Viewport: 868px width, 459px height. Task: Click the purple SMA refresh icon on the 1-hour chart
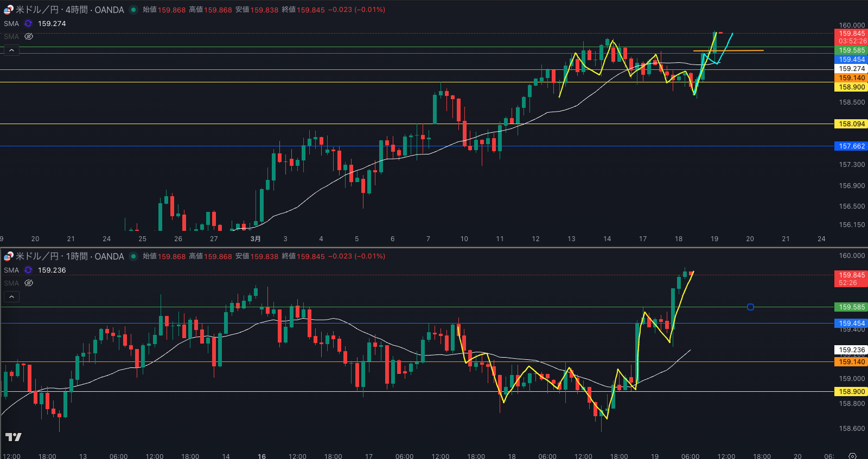click(28, 270)
